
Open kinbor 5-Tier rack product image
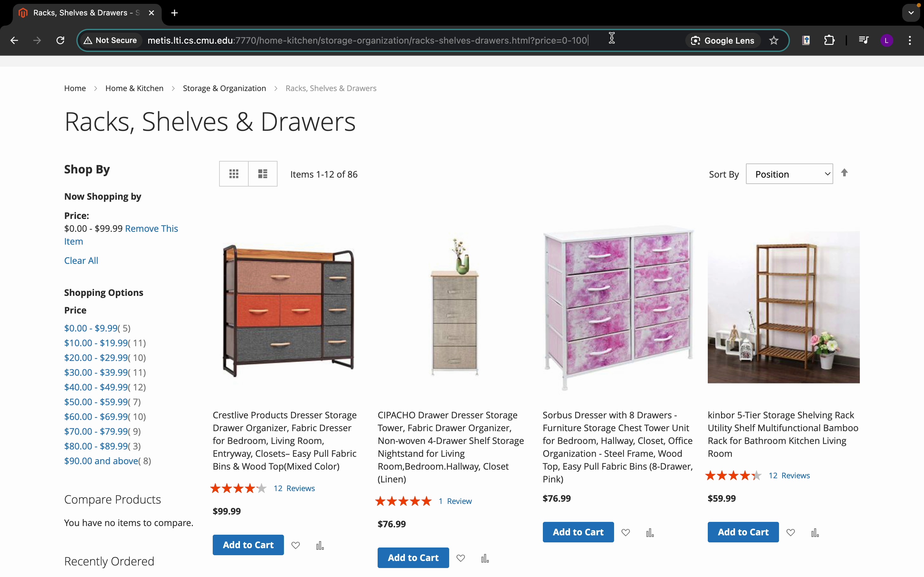pos(783,307)
